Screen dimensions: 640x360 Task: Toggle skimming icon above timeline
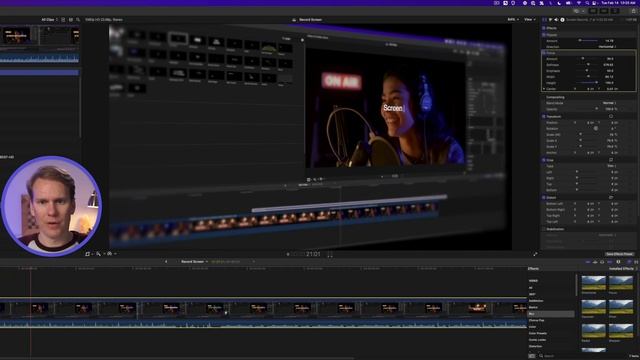click(588, 262)
